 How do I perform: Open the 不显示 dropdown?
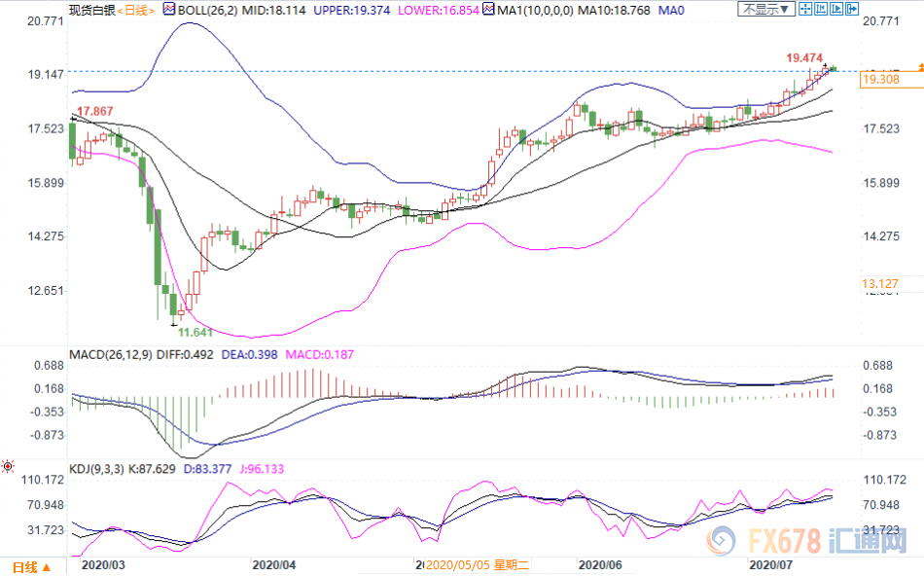pyautogui.click(x=767, y=9)
